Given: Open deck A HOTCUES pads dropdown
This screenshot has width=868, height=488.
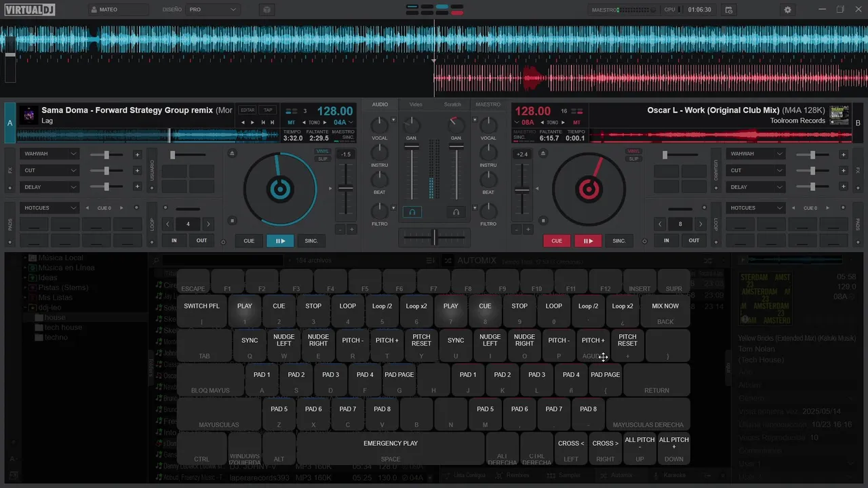Looking at the screenshot, I should pyautogui.click(x=50, y=208).
